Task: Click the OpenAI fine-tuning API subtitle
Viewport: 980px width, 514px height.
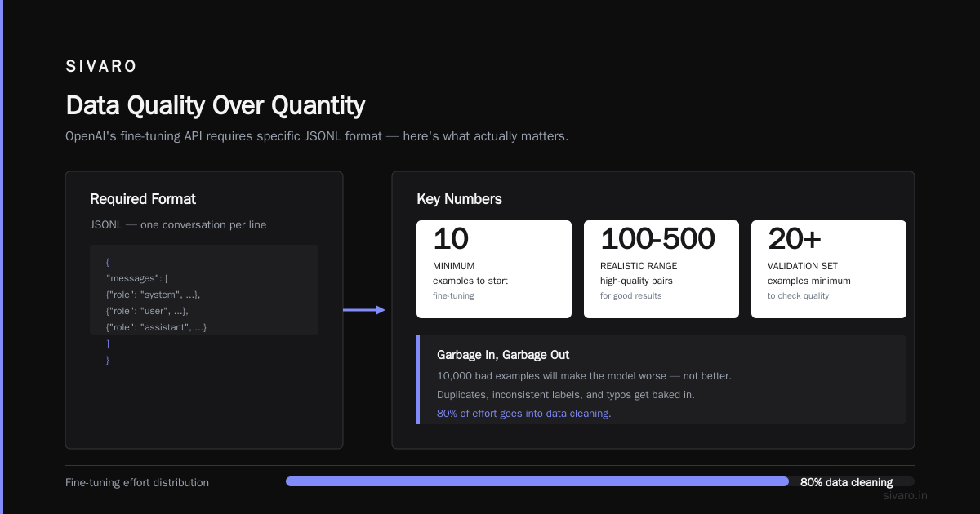Action: 317,136
